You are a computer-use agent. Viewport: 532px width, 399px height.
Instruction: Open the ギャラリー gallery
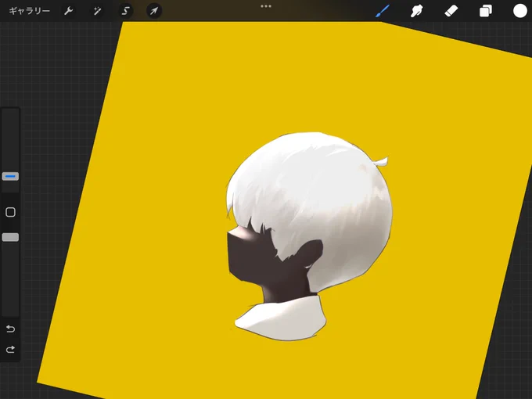click(x=29, y=11)
